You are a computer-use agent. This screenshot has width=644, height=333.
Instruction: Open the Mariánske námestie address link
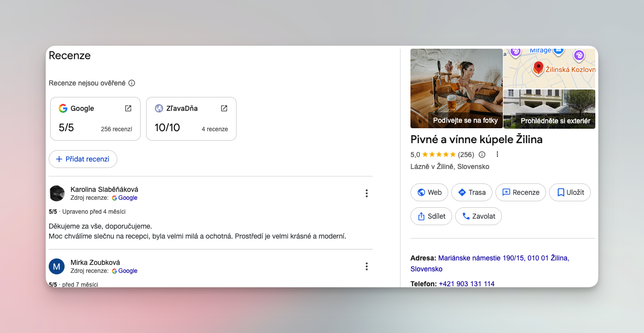tap(503, 258)
